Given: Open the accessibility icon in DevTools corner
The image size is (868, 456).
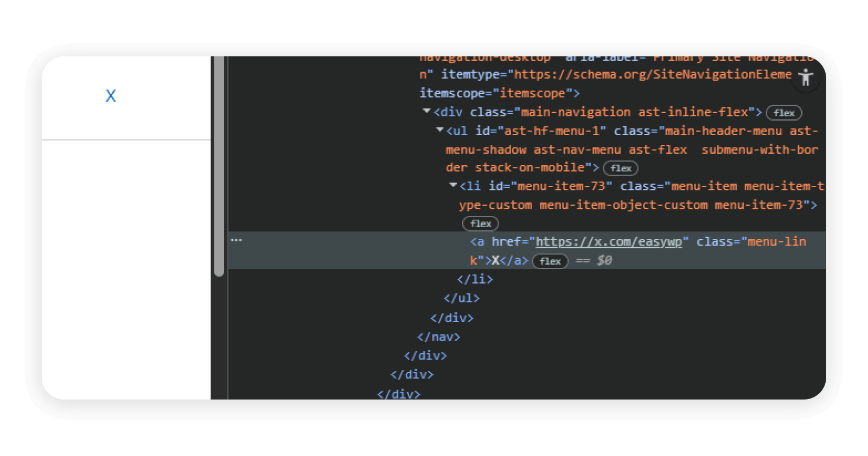Looking at the screenshot, I should tap(806, 78).
